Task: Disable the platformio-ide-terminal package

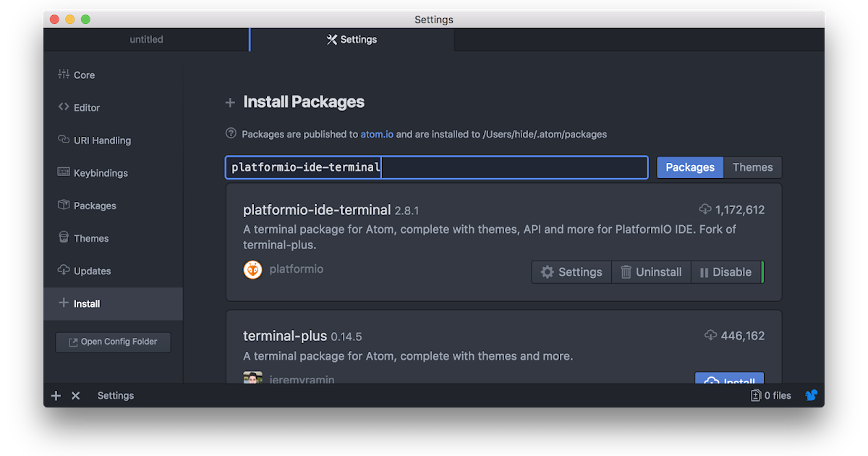Action: (x=727, y=271)
